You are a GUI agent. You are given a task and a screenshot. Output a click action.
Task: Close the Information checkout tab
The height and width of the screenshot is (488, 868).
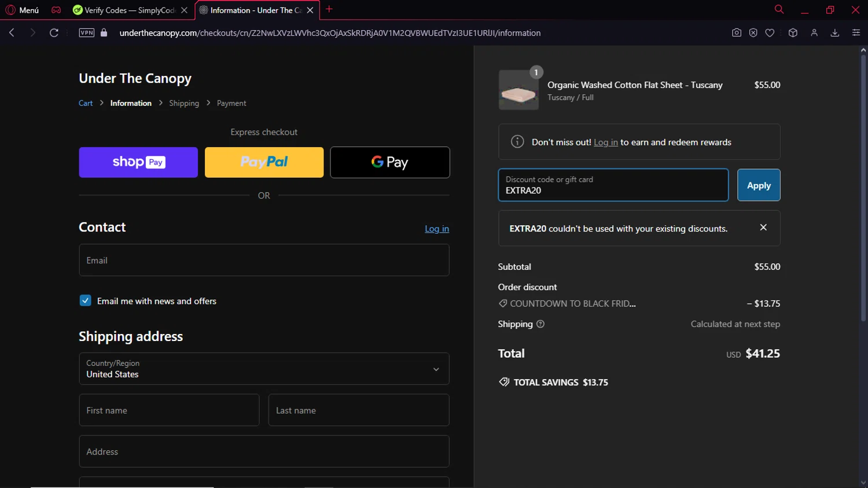tap(310, 10)
